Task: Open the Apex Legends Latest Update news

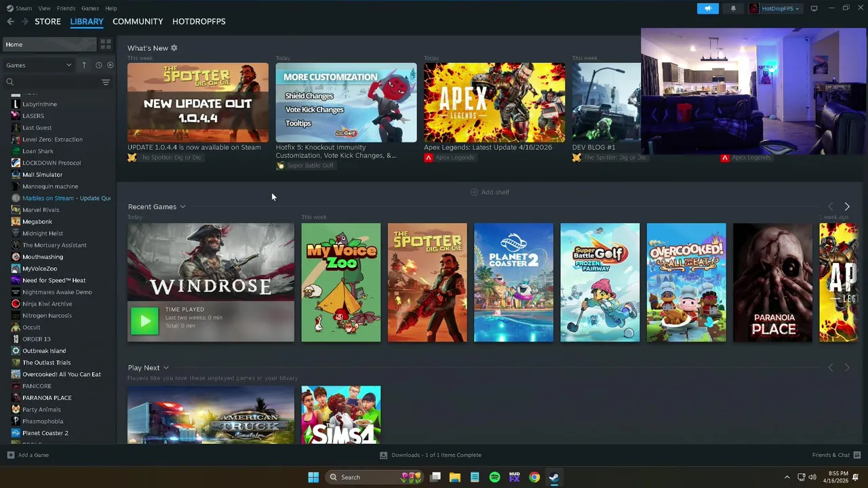Action: coord(494,102)
